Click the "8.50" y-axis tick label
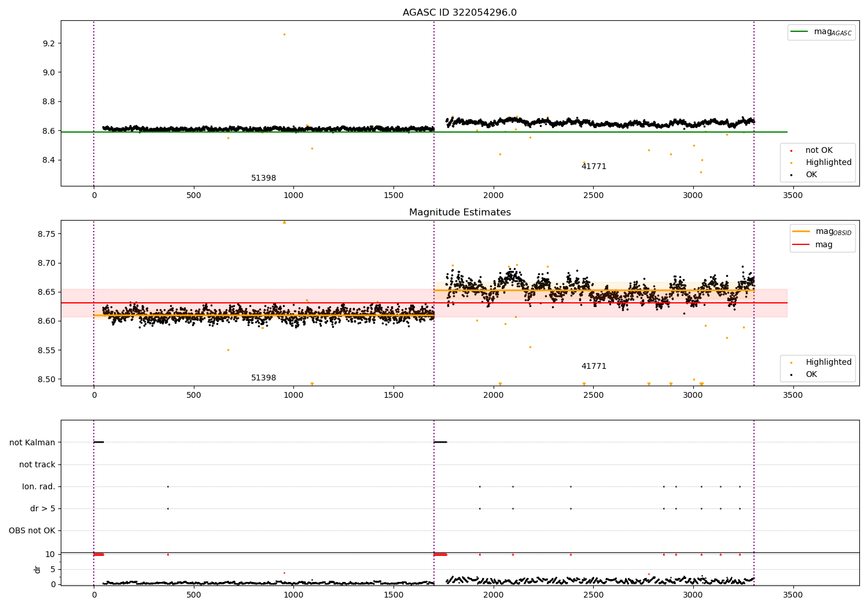 [46, 379]
